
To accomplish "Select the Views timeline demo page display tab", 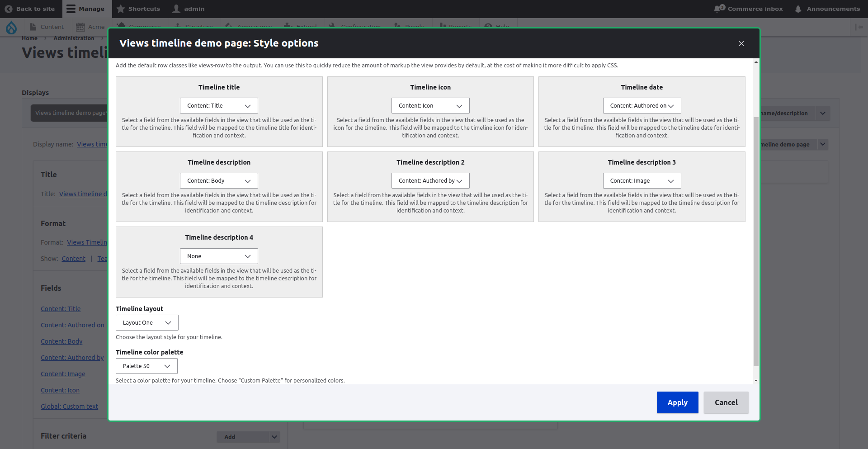I will click(x=70, y=113).
